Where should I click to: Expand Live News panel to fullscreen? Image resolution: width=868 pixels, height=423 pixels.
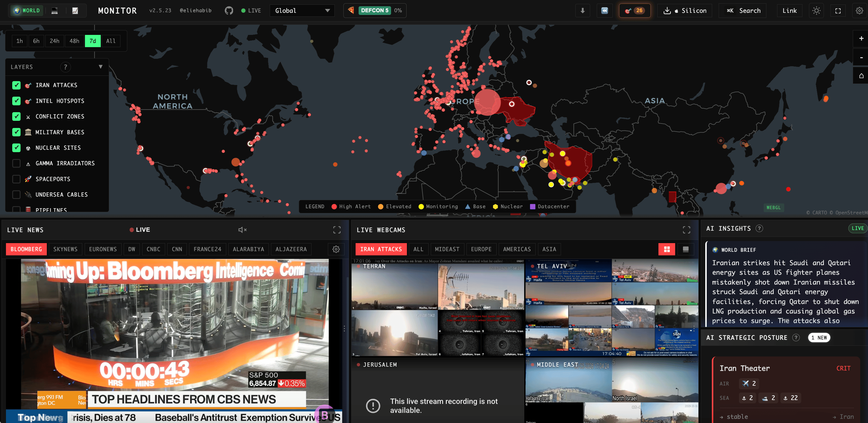pos(337,230)
